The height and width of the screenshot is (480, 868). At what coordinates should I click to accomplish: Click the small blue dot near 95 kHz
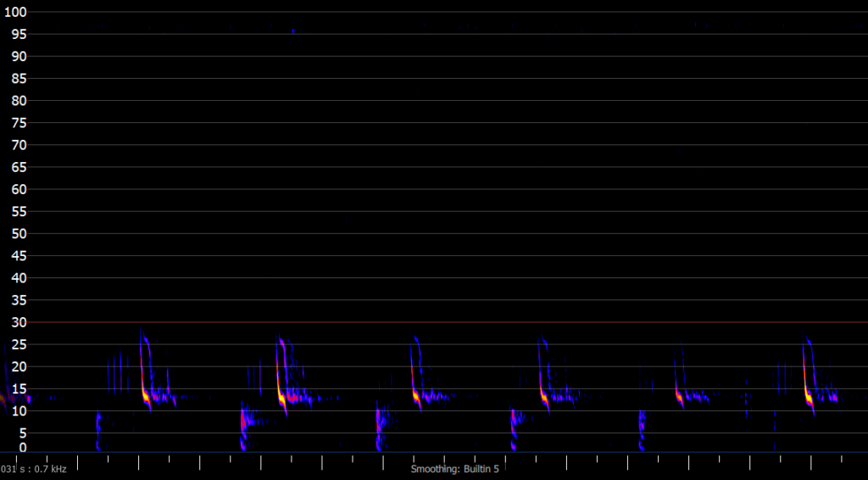pos(293,31)
